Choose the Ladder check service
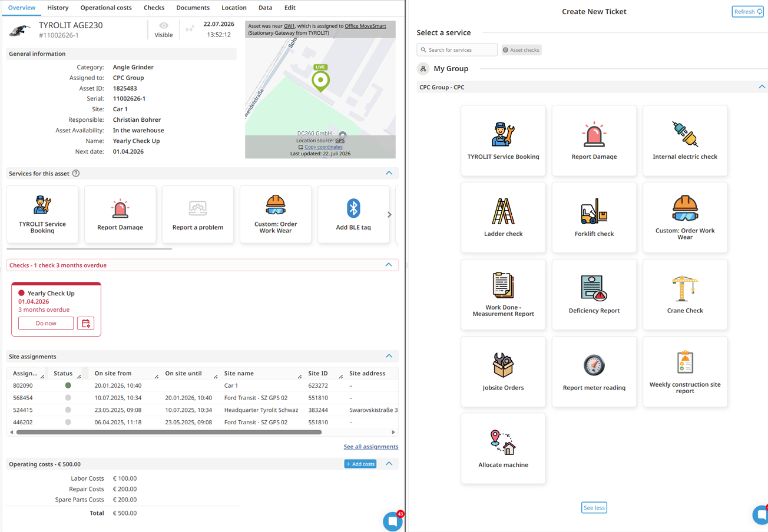The height and width of the screenshot is (532, 768). pyautogui.click(x=503, y=218)
